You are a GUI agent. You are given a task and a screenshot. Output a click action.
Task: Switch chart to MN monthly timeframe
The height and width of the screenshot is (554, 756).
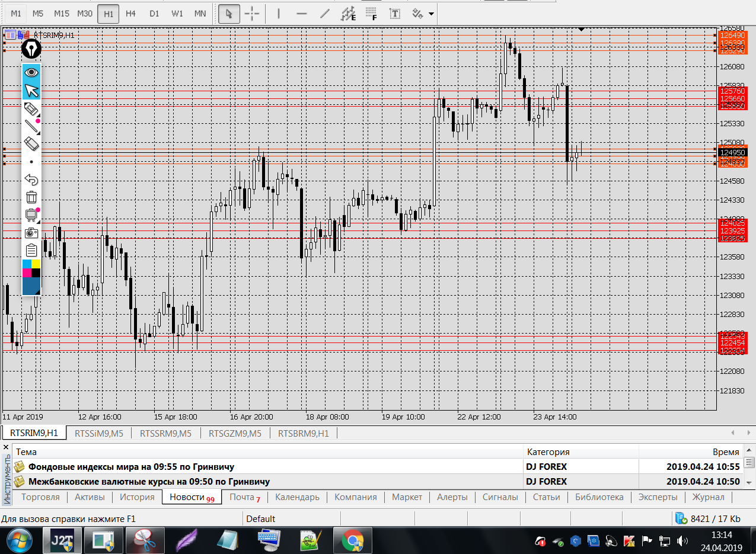coord(200,13)
